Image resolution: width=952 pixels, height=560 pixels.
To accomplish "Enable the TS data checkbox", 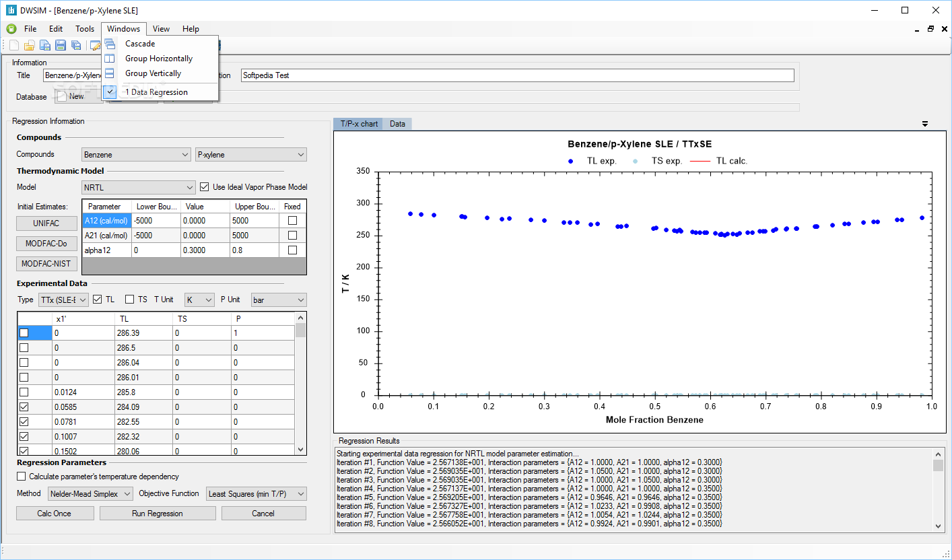I will [130, 300].
